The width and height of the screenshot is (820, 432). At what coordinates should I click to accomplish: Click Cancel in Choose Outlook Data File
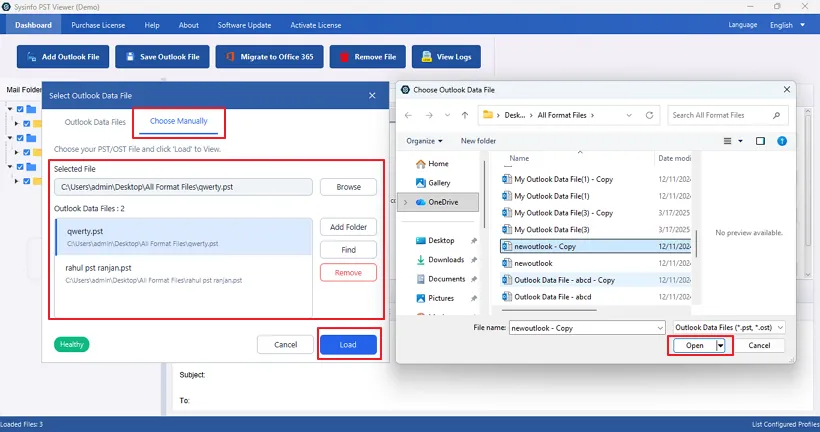(759, 345)
